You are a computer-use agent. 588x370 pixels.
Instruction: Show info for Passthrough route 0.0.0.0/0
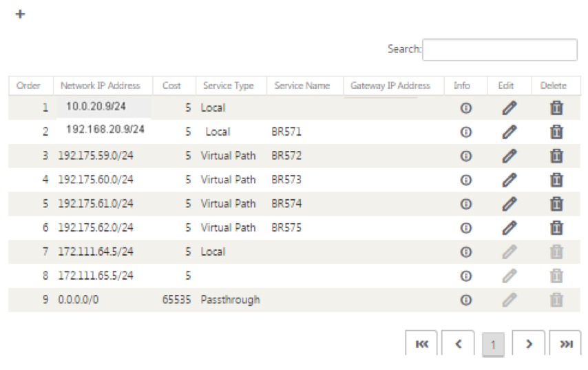(x=465, y=300)
